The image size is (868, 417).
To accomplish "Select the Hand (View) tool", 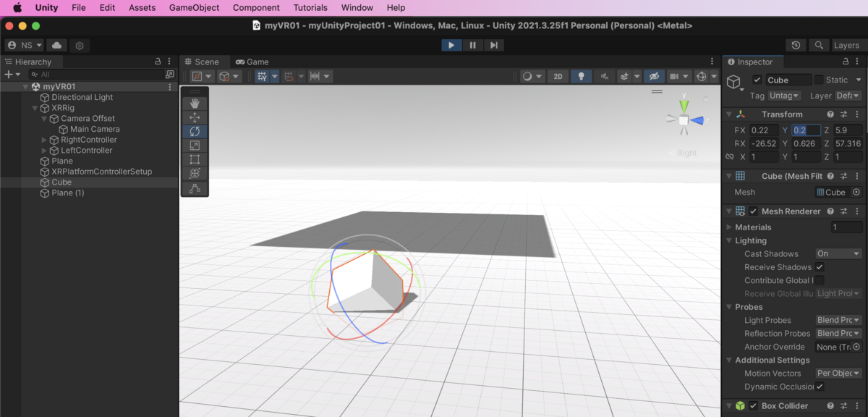I will pyautogui.click(x=195, y=104).
